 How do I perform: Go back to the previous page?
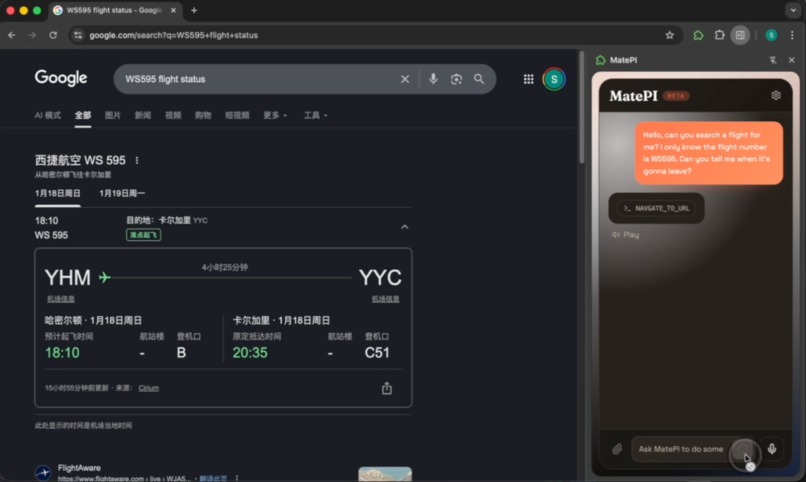click(x=12, y=35)
